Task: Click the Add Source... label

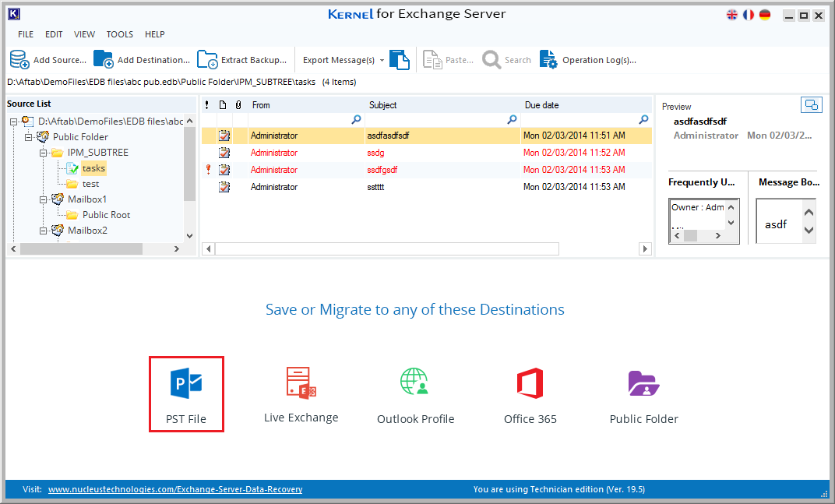Action: tap(60, 60)
